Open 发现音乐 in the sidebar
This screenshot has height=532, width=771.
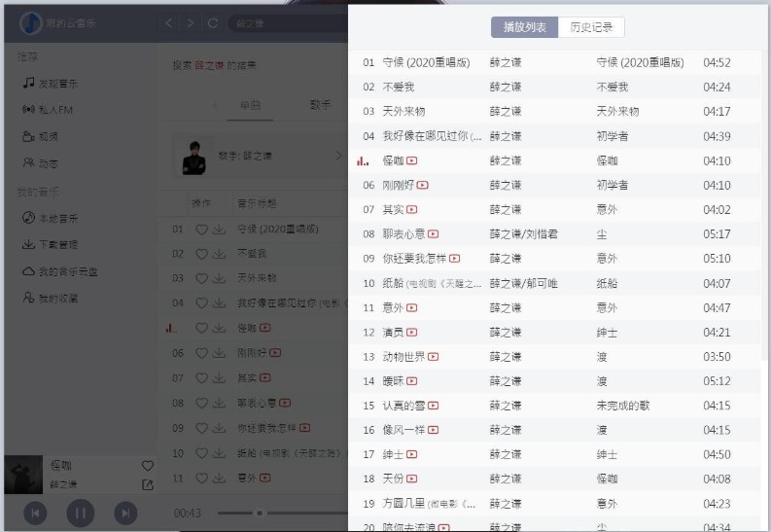tap(51, 83)
